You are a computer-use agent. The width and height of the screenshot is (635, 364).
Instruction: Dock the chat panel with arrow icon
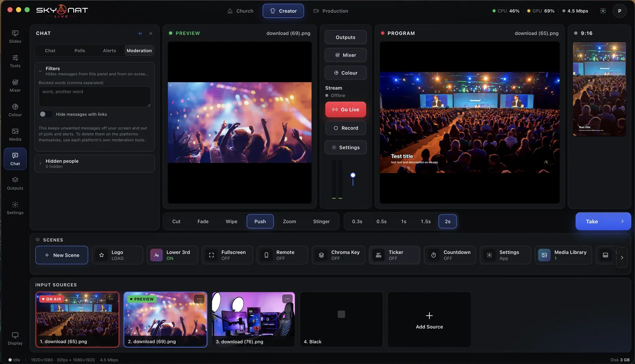[x=140, y=33]
